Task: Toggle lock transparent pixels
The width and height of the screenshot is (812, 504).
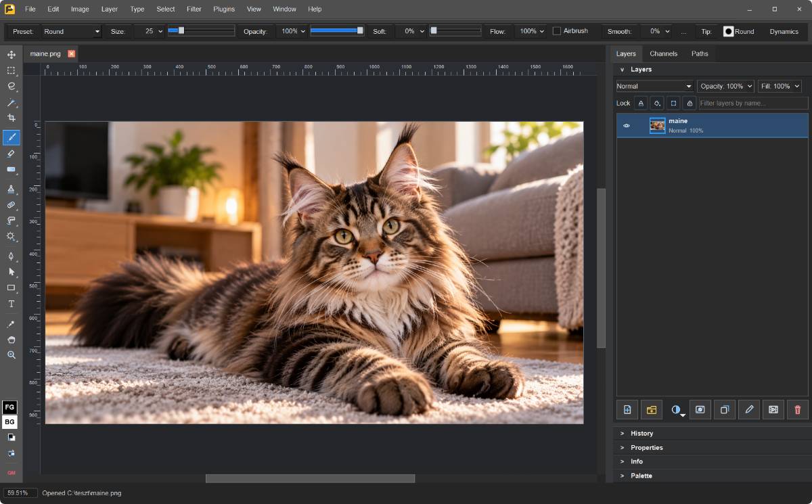Action: (x=640, y=103)
